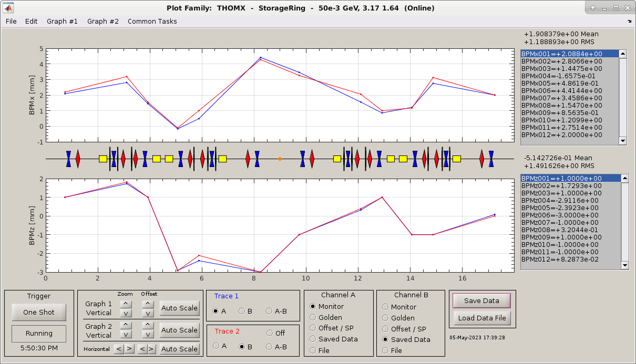
Task: Click the Horizontal zoom left arrow button
Action: 119,349
